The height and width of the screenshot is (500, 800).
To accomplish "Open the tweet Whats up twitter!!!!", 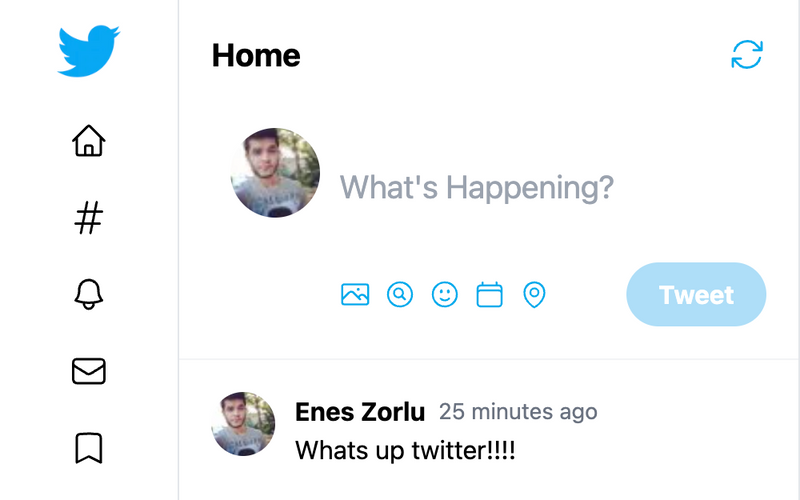I will (x=405, y=451).
